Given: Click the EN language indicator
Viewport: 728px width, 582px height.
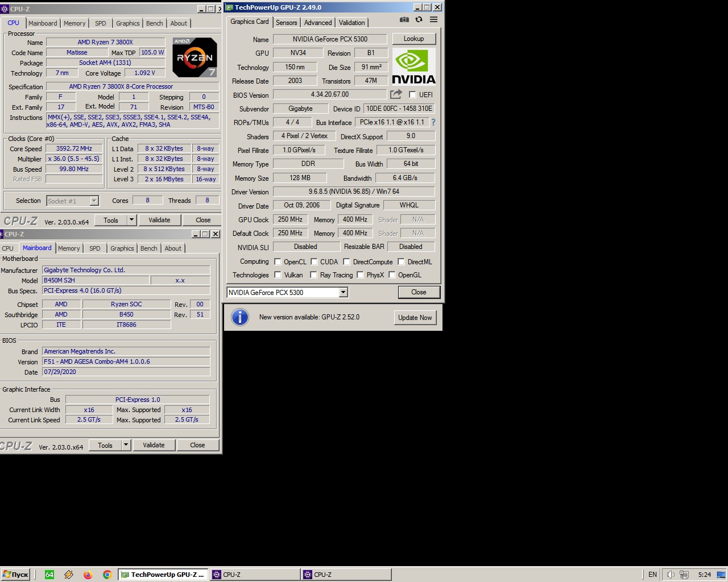Looking at the screenshot, I should pyautogui.click(x=652, y=575).
